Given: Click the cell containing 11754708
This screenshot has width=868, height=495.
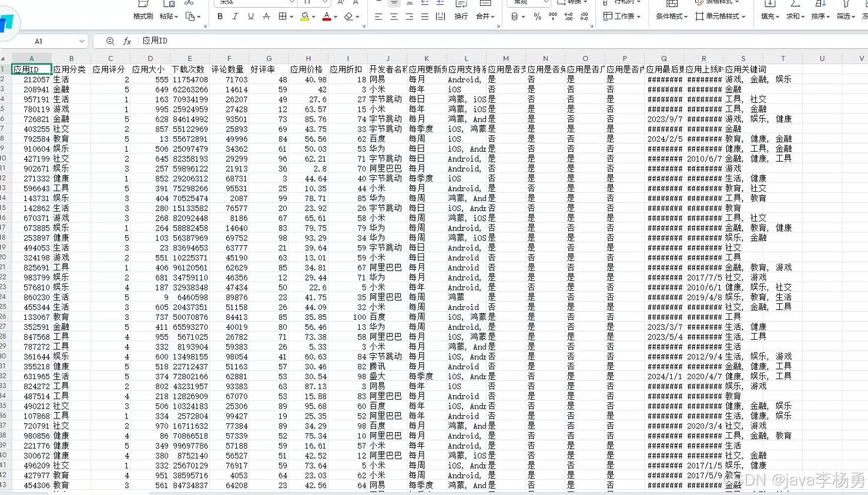Looking at the screenshot, I should coord(190,79).
